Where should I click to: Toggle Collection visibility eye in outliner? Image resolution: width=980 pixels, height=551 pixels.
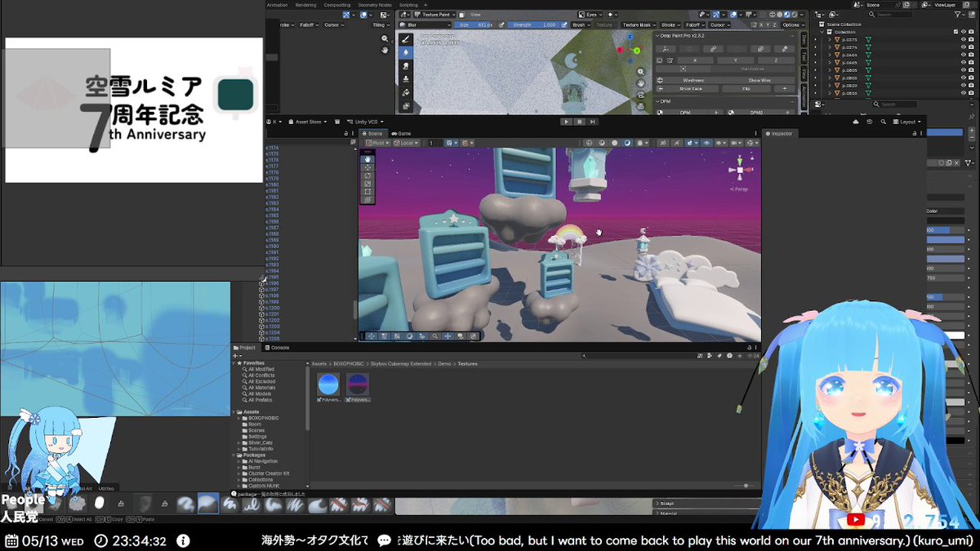[964, 32]
